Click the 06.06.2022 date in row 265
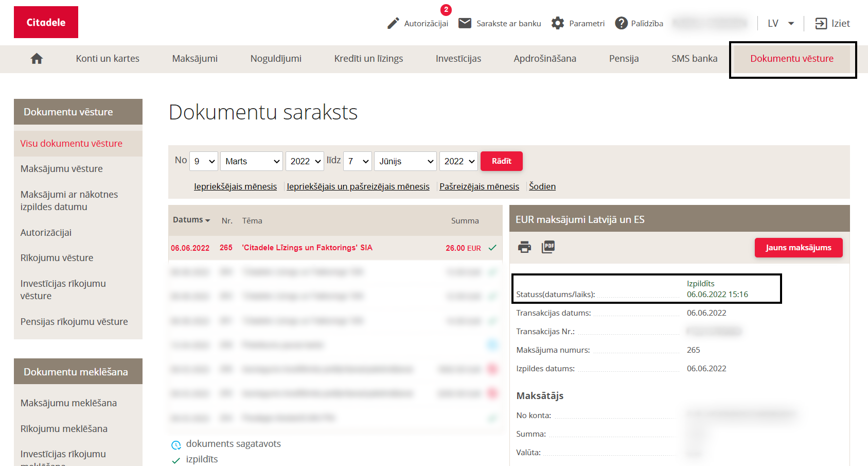Viewport: 868px width, 466px height. 190,248
